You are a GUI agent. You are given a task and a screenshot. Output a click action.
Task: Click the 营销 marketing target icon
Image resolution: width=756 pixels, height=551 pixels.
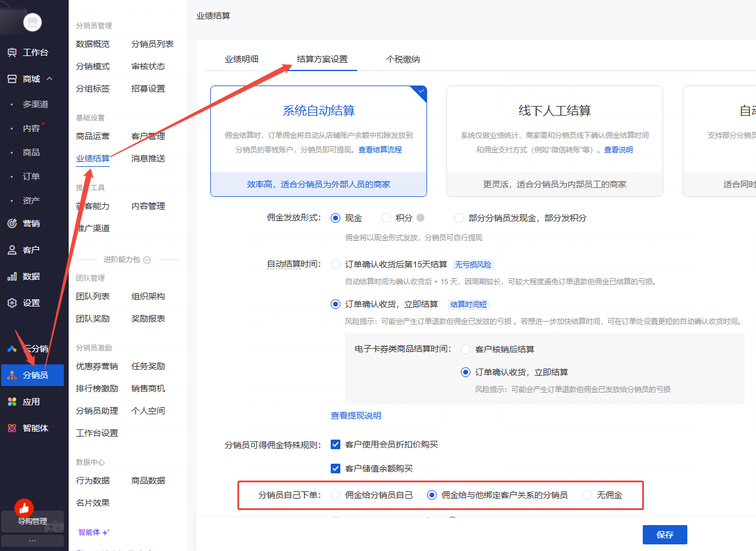click(12, 223)
